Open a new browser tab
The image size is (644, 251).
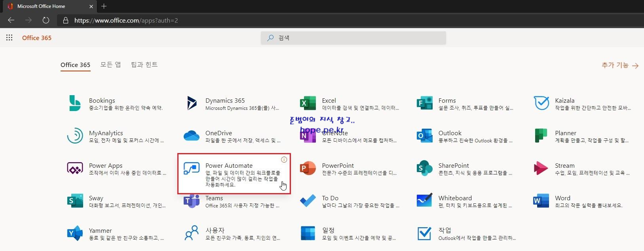click(x=104, y=6)
